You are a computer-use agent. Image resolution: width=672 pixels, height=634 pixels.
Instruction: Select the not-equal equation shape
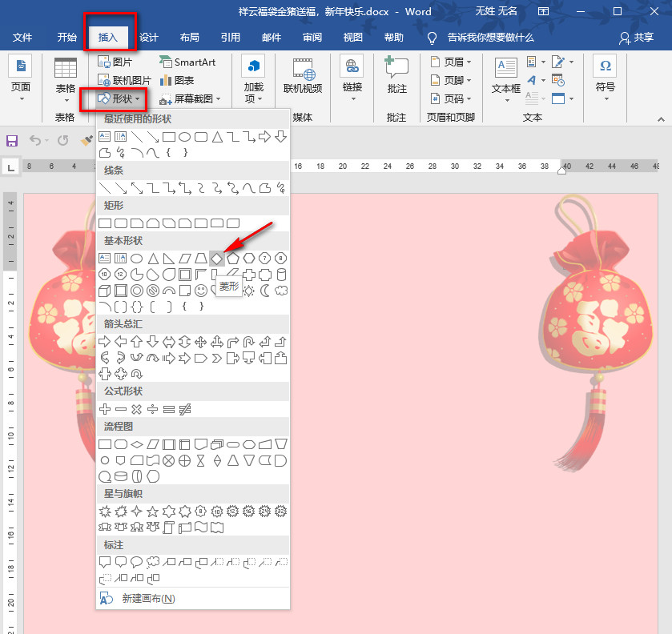pos(185,409)
